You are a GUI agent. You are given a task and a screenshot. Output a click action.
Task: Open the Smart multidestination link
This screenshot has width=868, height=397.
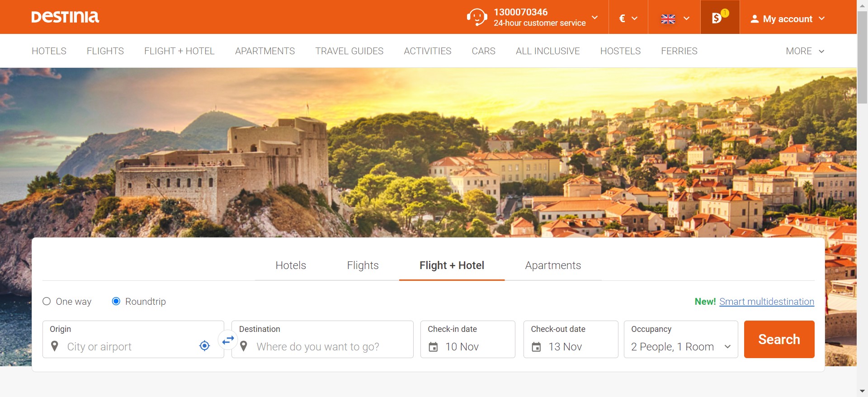click(x=766, y=302)
